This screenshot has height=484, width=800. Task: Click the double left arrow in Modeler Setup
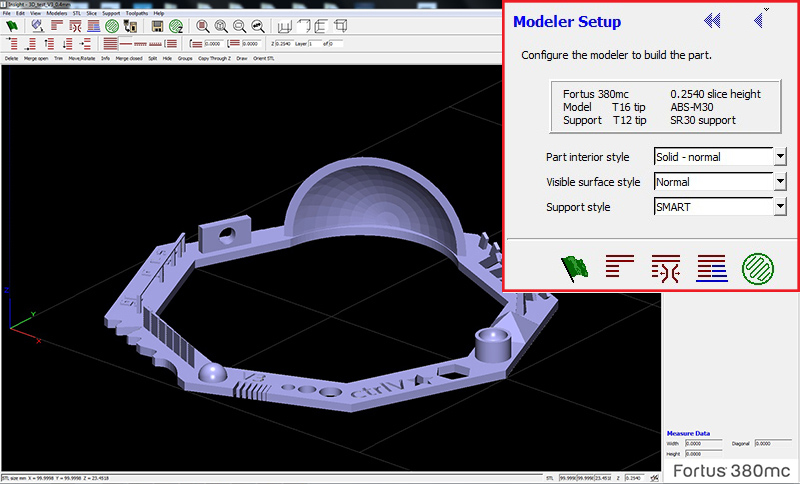tap(712, 20)
